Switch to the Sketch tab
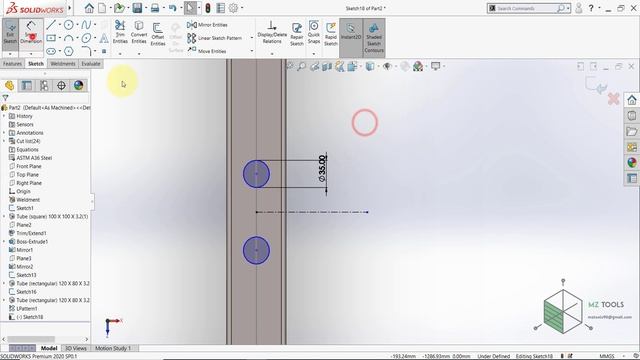 (36, 64)
